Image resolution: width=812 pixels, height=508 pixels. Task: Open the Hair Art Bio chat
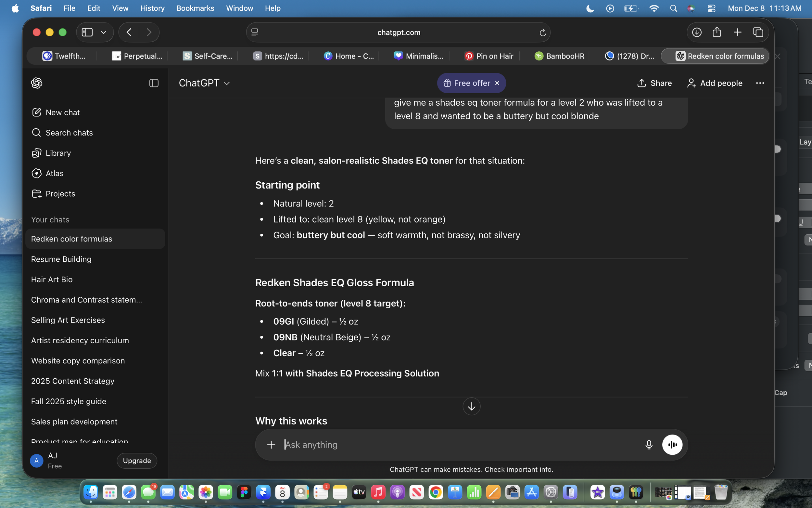pyautogui.click(x=95, y=280)
